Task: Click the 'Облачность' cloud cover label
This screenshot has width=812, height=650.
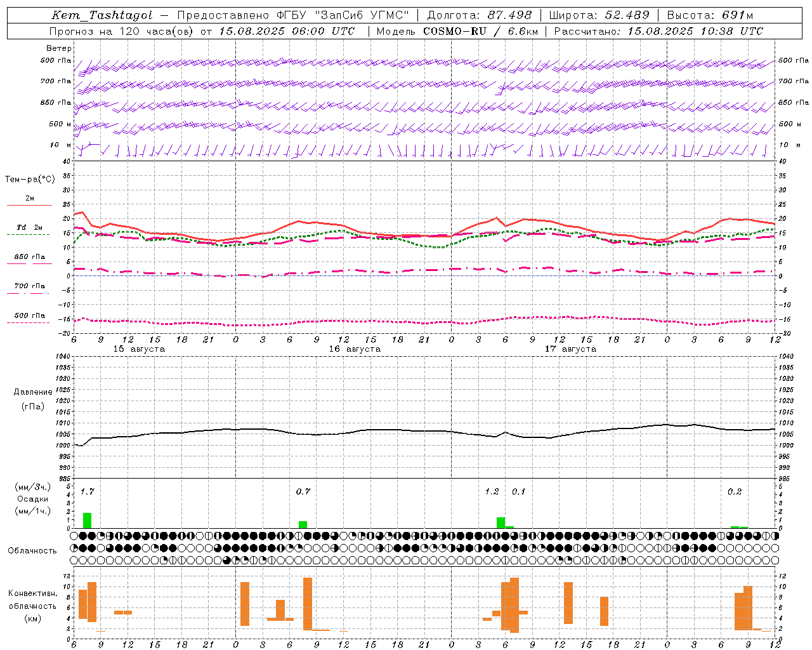Action: [32, 550]
